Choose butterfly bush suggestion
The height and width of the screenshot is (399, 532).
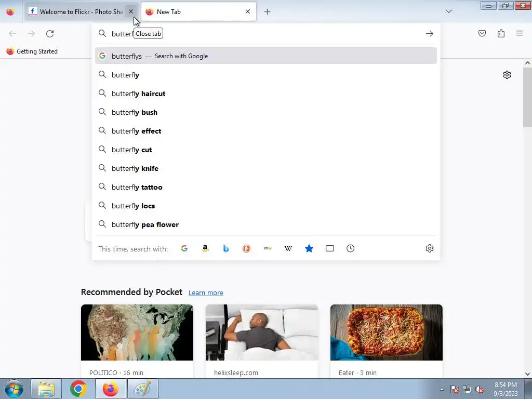point(266,112)
